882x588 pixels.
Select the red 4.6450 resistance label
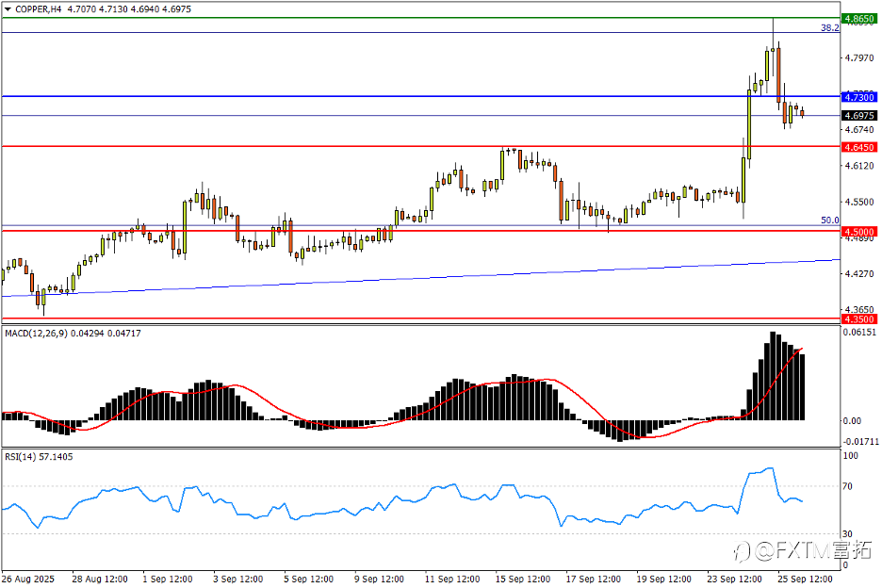tap(859, 147)
